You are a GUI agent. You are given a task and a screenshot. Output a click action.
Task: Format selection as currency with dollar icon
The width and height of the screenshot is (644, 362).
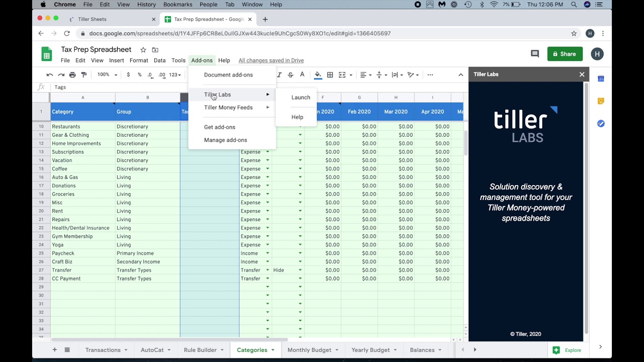(128, 75)
